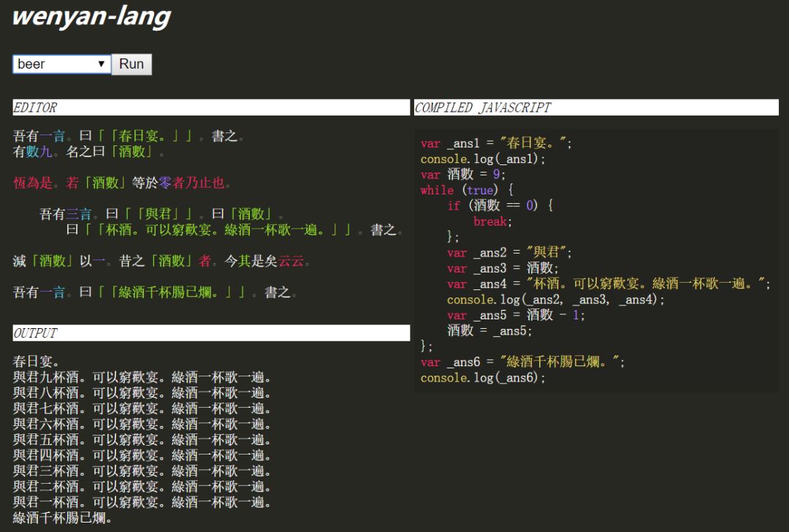Click editor line 吾有三言。曰「「與君」」

coord(162,214)
